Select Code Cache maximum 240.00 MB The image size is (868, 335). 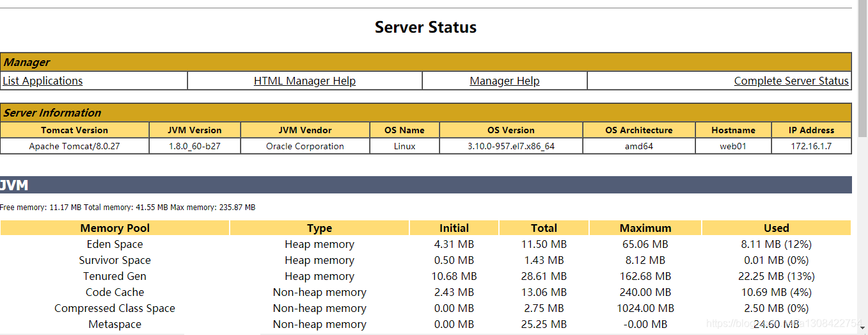click(645, 292)
